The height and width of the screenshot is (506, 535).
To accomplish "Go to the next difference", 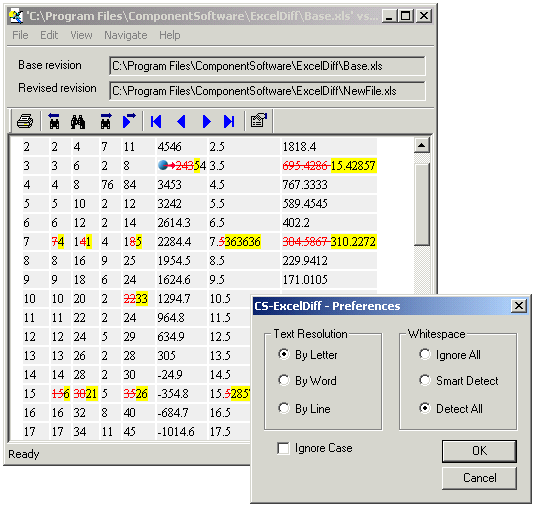I will [206, 121].
